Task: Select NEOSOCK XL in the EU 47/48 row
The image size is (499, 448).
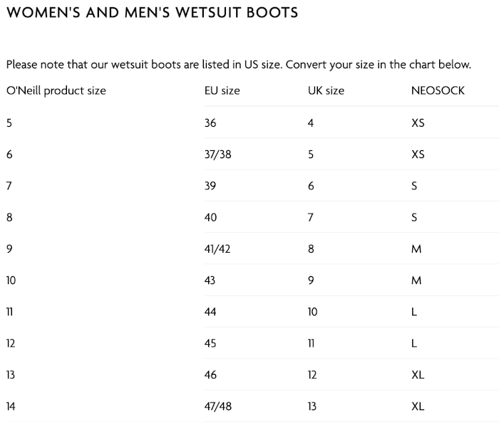Action: (418, 406)
